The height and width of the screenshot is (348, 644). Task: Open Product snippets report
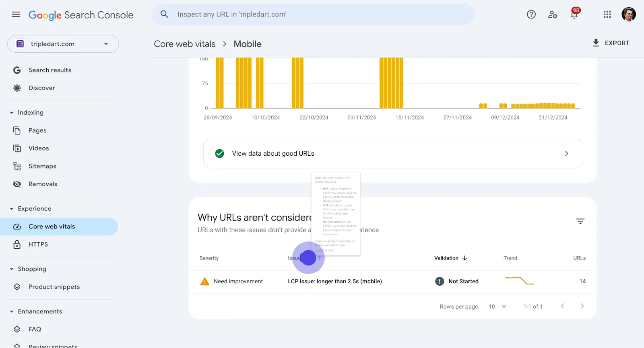click(x=54, y=287)
